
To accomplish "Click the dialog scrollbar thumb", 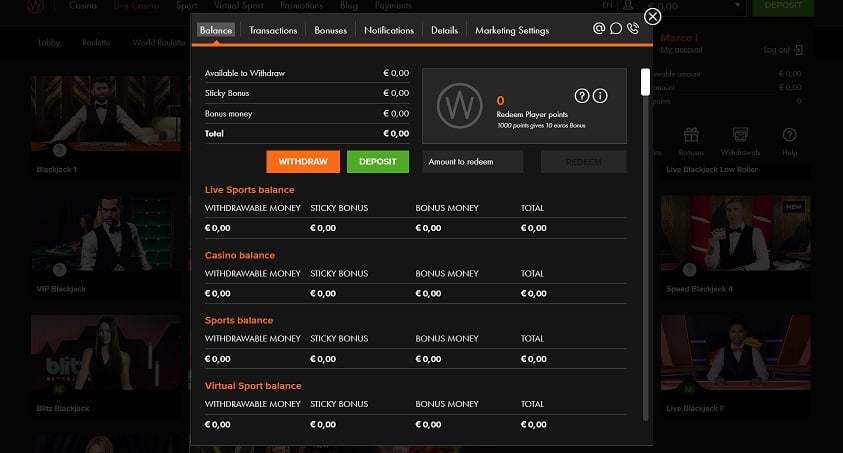I will 645,82.
